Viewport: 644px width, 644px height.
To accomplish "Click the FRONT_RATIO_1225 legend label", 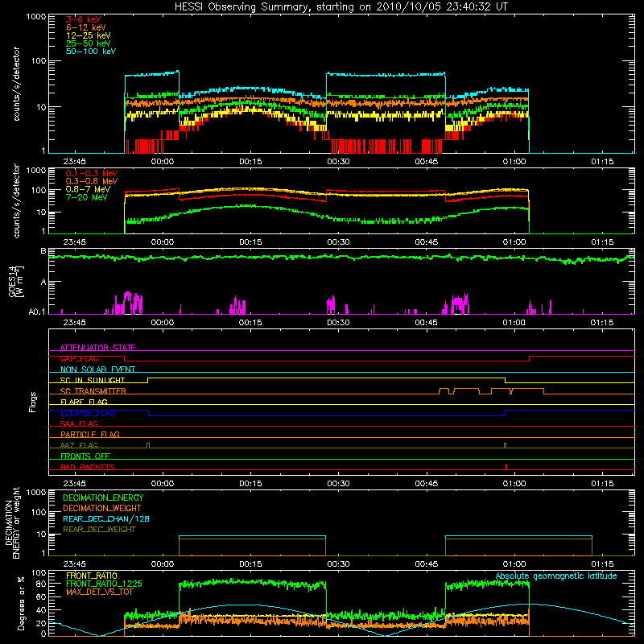I will click(104, 584).
